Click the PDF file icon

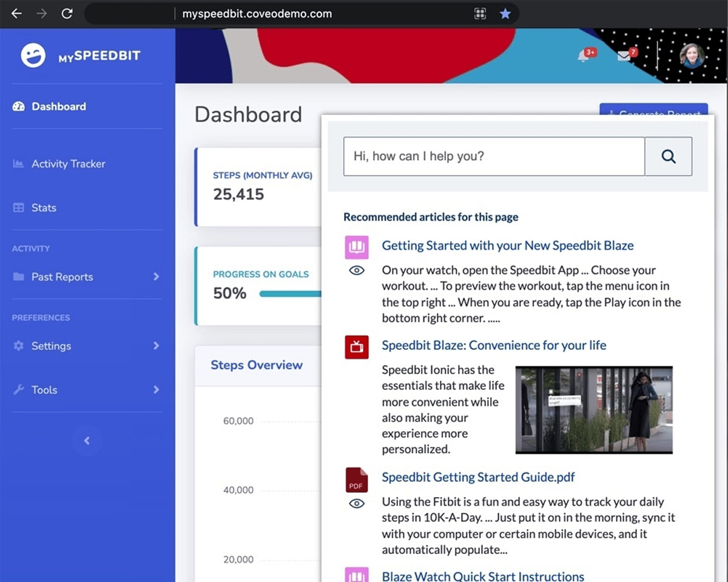click(357, 479)
